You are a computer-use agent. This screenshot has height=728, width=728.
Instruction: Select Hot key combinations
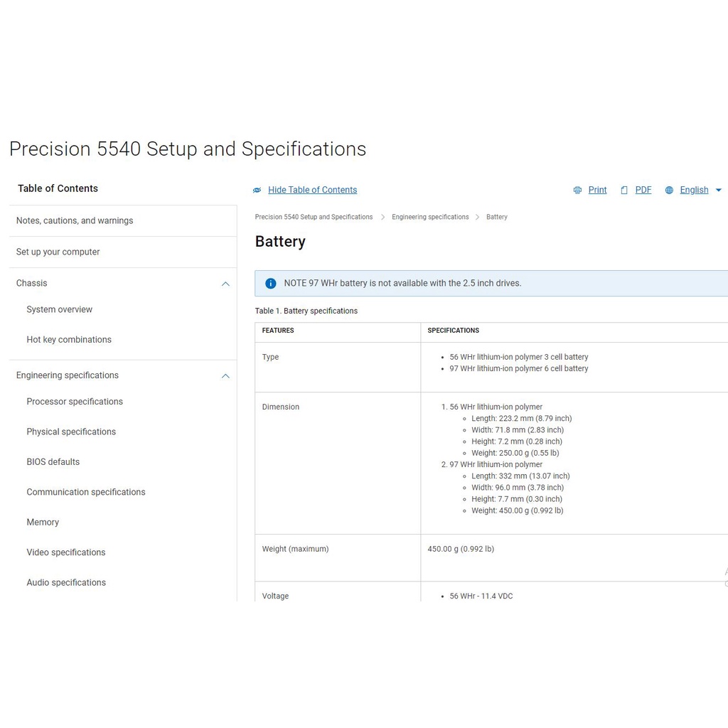click(x=69, y=340)
